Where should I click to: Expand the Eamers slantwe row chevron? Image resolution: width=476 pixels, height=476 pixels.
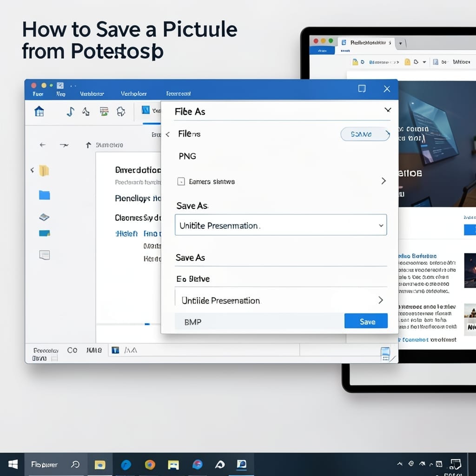(383, 181)
